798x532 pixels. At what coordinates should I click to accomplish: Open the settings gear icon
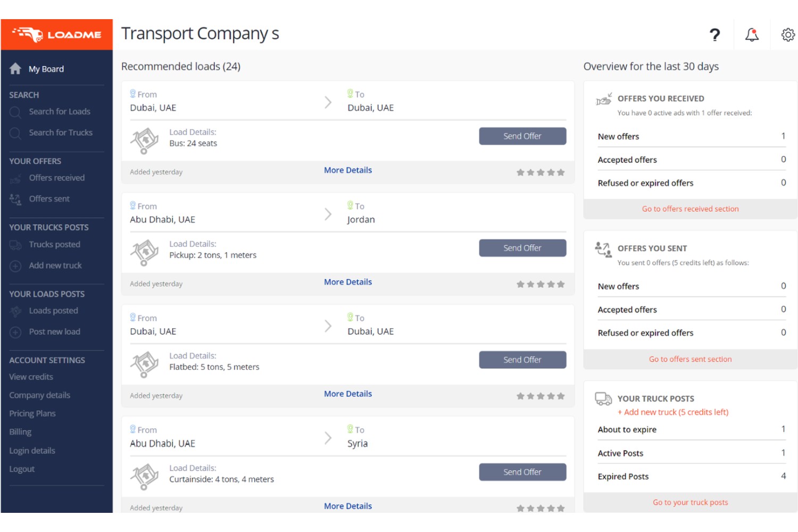[788, 35]
